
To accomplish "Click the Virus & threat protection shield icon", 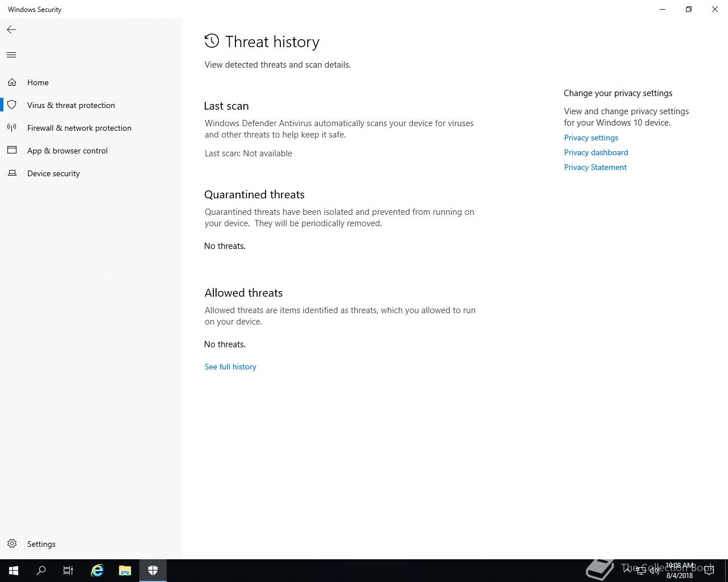I will [x=12, y=105].
